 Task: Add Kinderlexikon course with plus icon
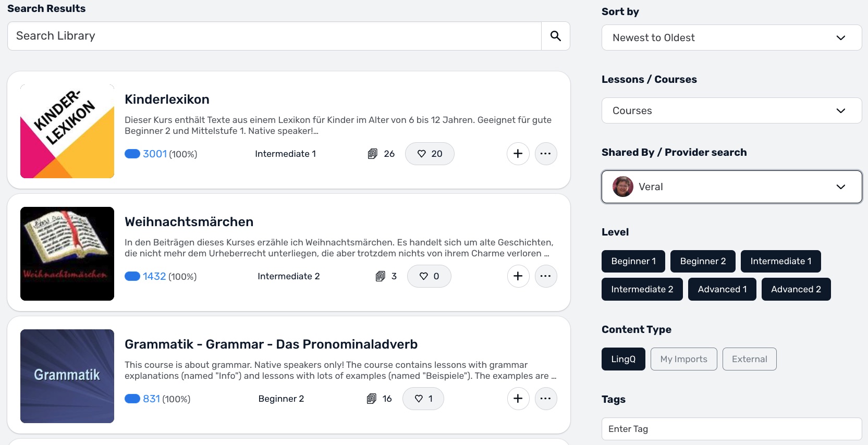click(x=518, y=154)
